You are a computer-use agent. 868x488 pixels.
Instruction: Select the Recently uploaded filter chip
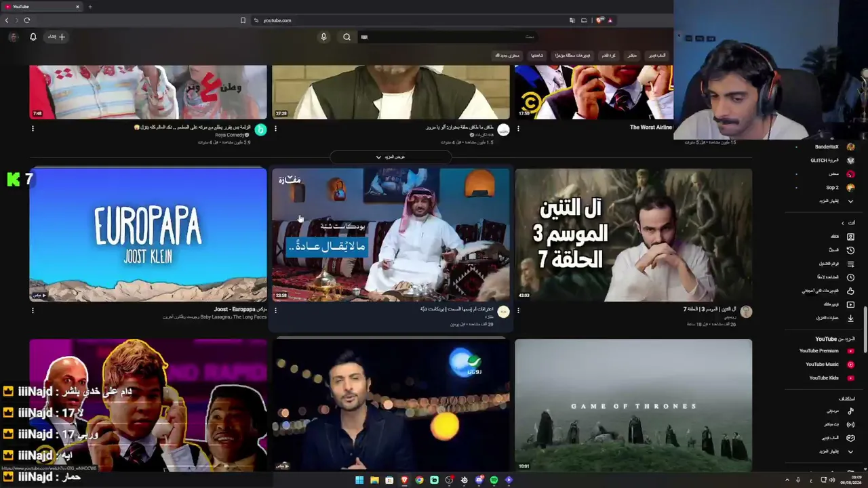point(572,56)
